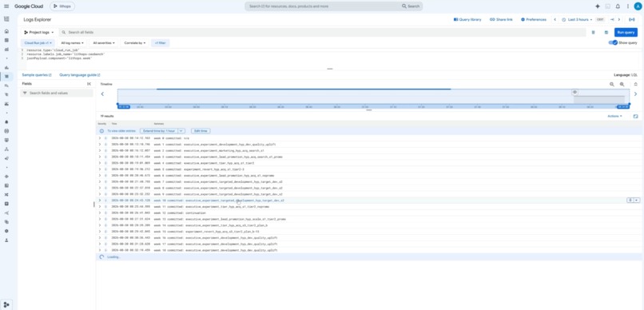Image resolution: width=644 pixels, height=310 pixels.
Task: Step time range backward
Action: point(555,19)
